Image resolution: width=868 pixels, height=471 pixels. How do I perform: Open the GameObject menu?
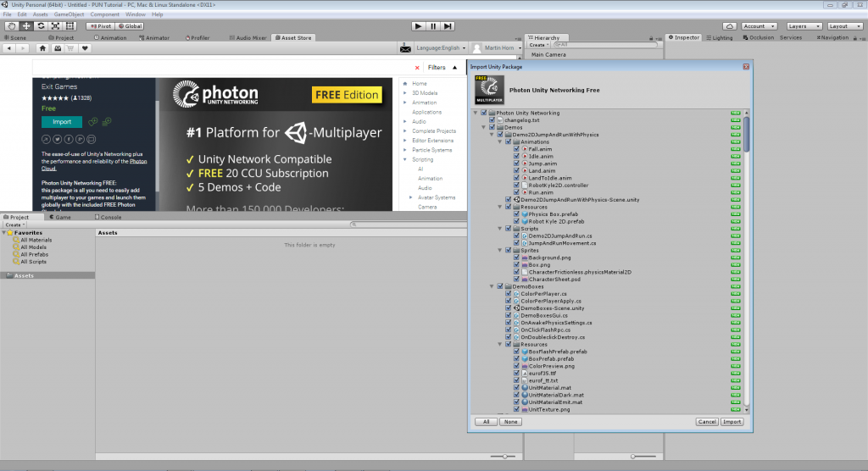click(x=69, y=14)
